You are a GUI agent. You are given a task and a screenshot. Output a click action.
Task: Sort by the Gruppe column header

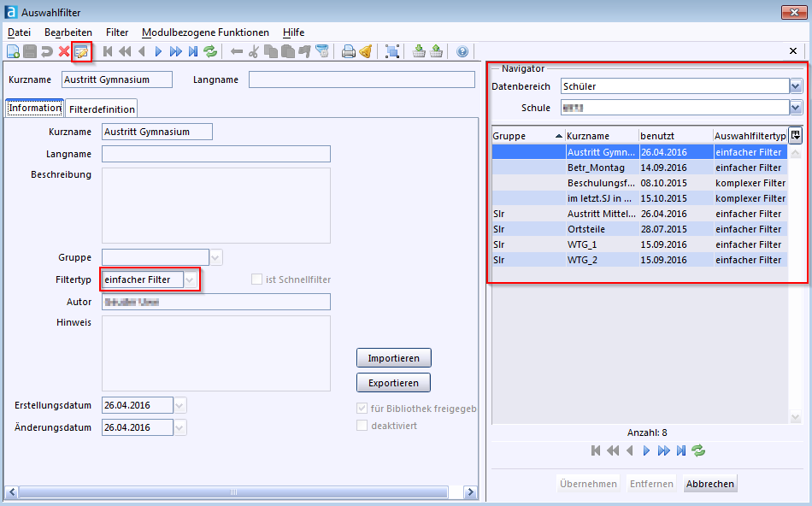(x=528, y=136)
